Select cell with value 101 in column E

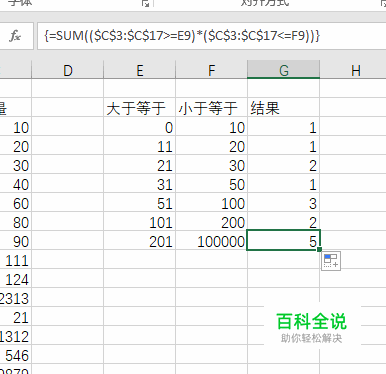tap(140, 222)
